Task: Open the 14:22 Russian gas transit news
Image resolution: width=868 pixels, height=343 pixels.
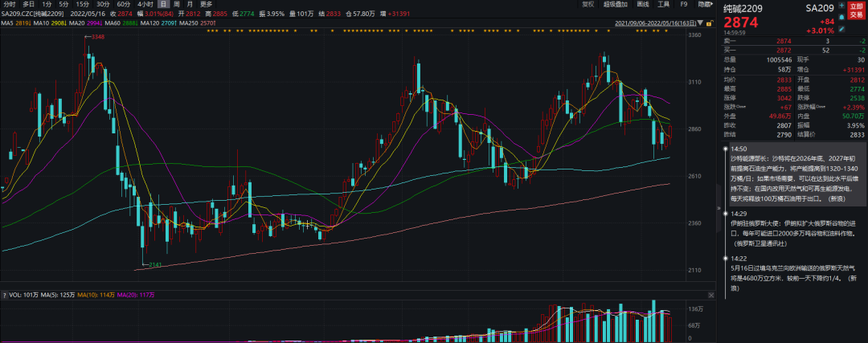Action: click(x=796, y=273)
